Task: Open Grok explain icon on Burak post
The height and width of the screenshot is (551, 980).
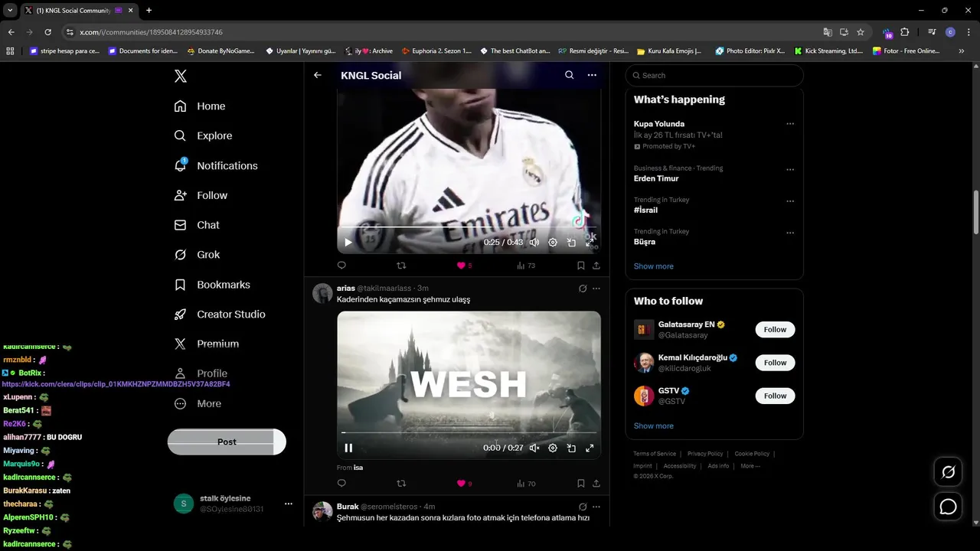Action: (583, 507)
